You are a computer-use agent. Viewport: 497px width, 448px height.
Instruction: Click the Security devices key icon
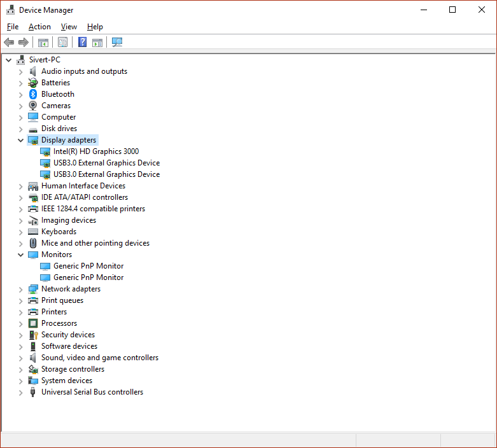click(x=33, y=335)
